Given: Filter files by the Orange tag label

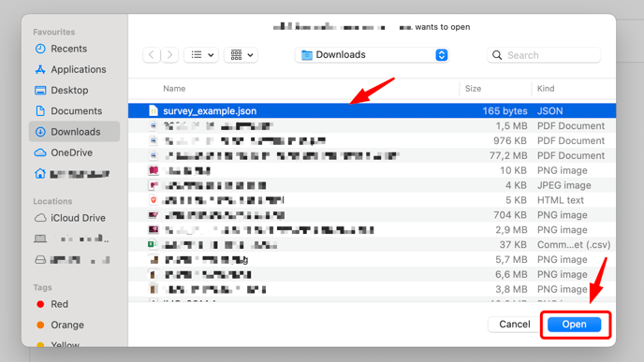Looking at the screenshot, I should pyautogui.click(x=67, y=326).
